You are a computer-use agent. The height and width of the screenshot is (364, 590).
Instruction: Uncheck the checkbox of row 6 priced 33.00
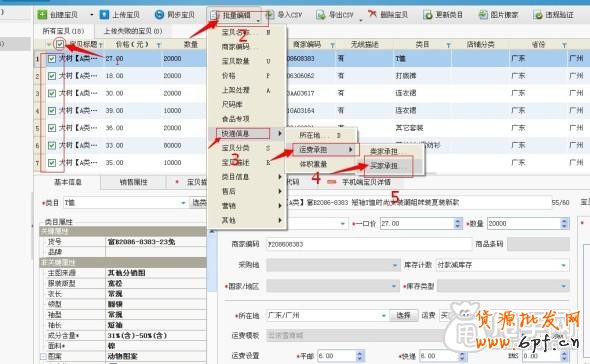pyautogui.click(x=52, y=145)
